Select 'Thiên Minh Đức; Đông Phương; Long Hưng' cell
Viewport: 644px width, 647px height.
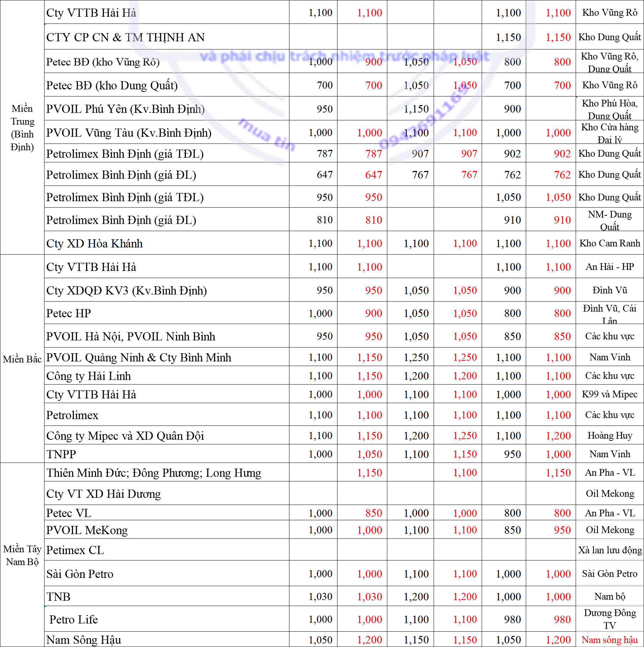pyautogui.click(x=167, y=473)
